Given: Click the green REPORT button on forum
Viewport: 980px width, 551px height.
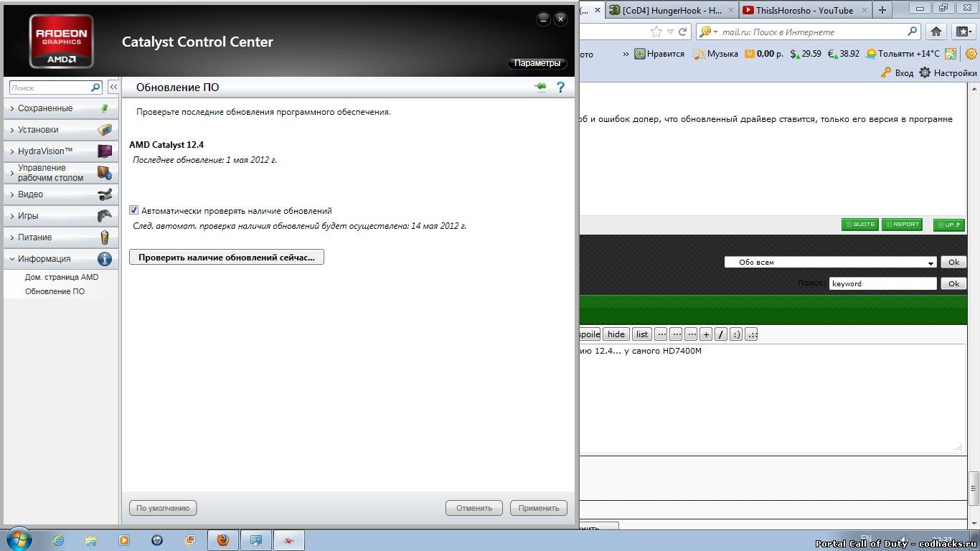Looking at the screenshot, I should pyautogui.click(x=902, y=225).
